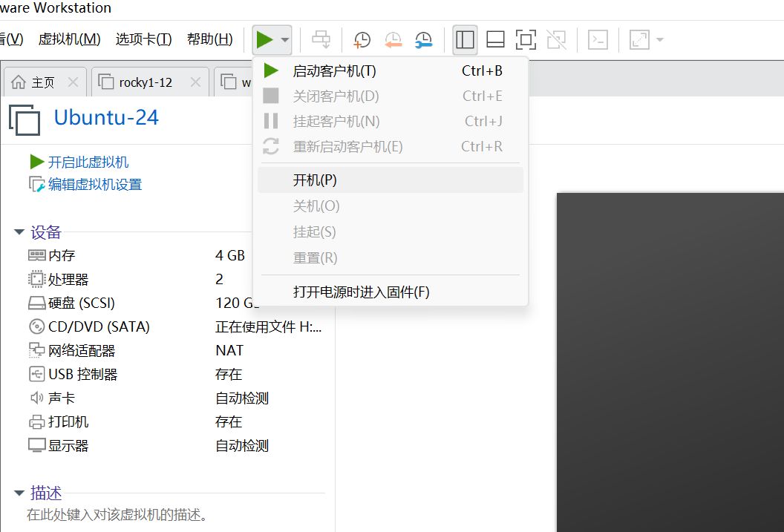Open the stretch display dropdown arrow
The height and width of the screenshot is (532, 784).
(x=660, y=39)
